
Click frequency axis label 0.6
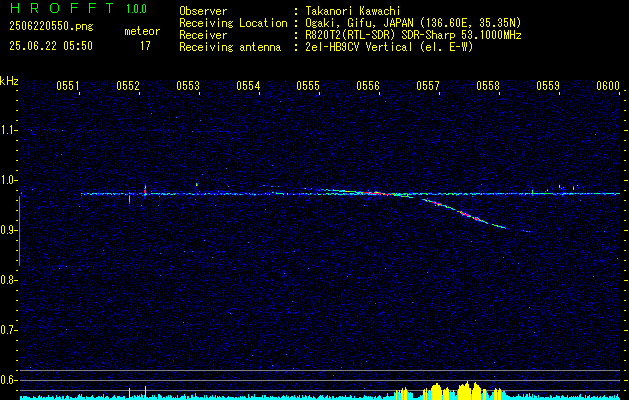click(9, 380)
